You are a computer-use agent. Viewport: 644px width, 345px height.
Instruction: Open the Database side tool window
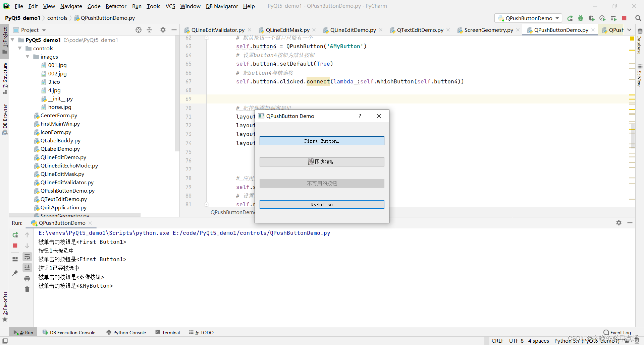tap(640, 42)
